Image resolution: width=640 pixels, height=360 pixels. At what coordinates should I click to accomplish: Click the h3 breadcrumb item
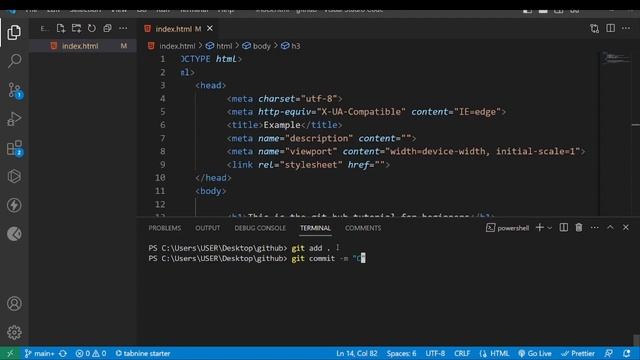[x=291, y=46]
